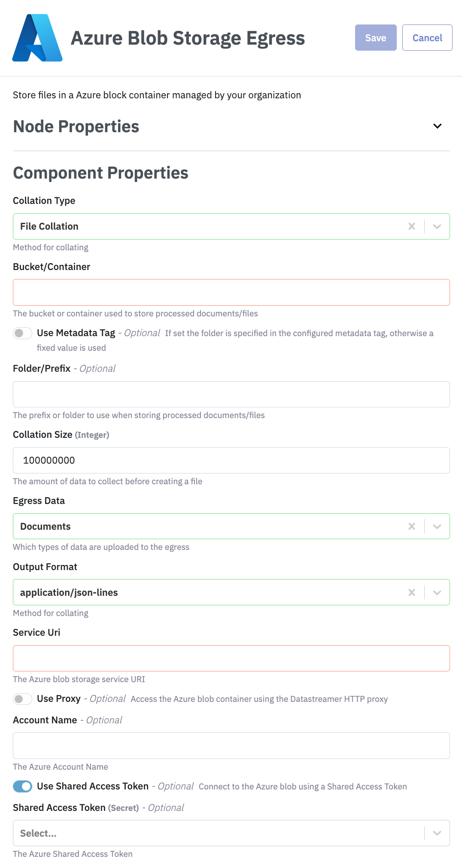Clear the File Collation selection
The image size is (462, 868).
411,226
